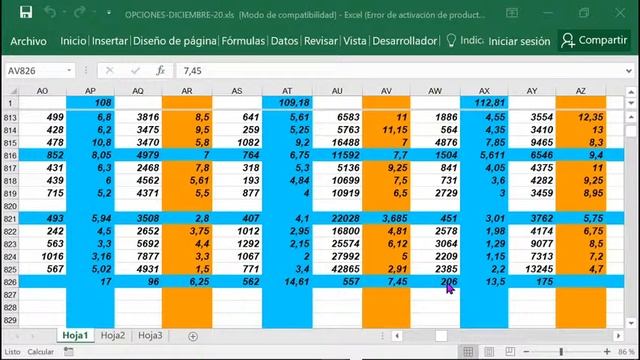Select column header AV
The height and width of the screenshot is (360, 640).
386,91
